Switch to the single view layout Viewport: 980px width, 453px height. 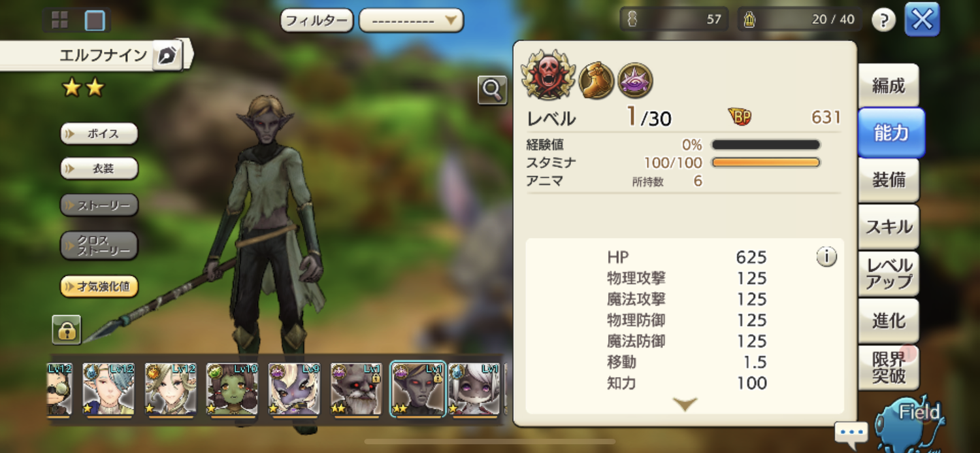pyautogui.click(x=95, y=20)
